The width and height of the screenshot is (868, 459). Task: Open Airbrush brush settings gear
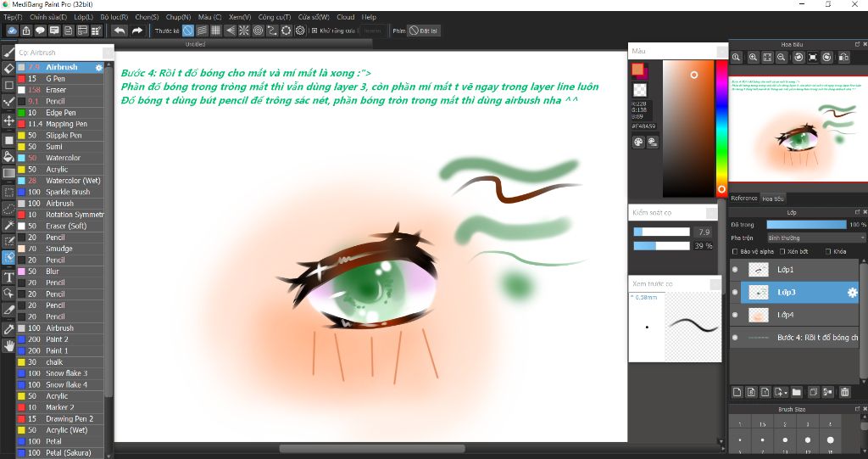99,67
